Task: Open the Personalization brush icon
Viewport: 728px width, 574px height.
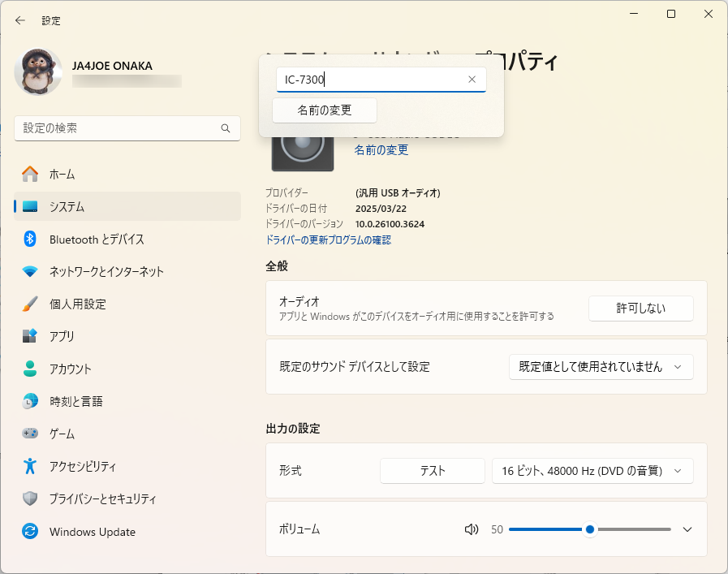Action: point(30,304)
